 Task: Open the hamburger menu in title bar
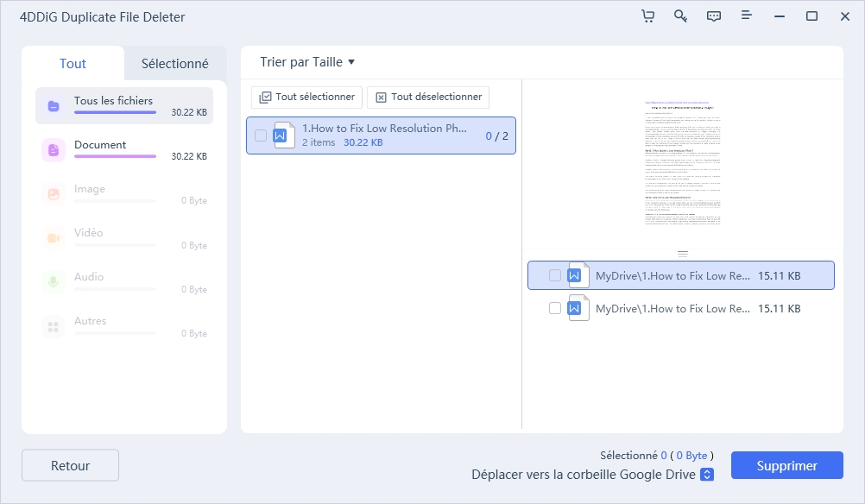coord(746,16)
